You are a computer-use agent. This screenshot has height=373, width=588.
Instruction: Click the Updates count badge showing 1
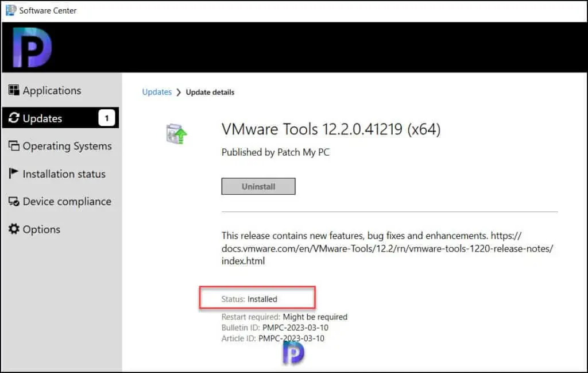pyautogui.click(x=107, y=118)
